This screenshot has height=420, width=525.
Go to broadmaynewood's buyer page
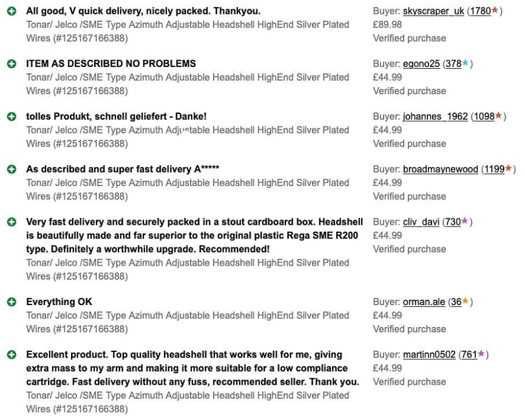(440, 169)
